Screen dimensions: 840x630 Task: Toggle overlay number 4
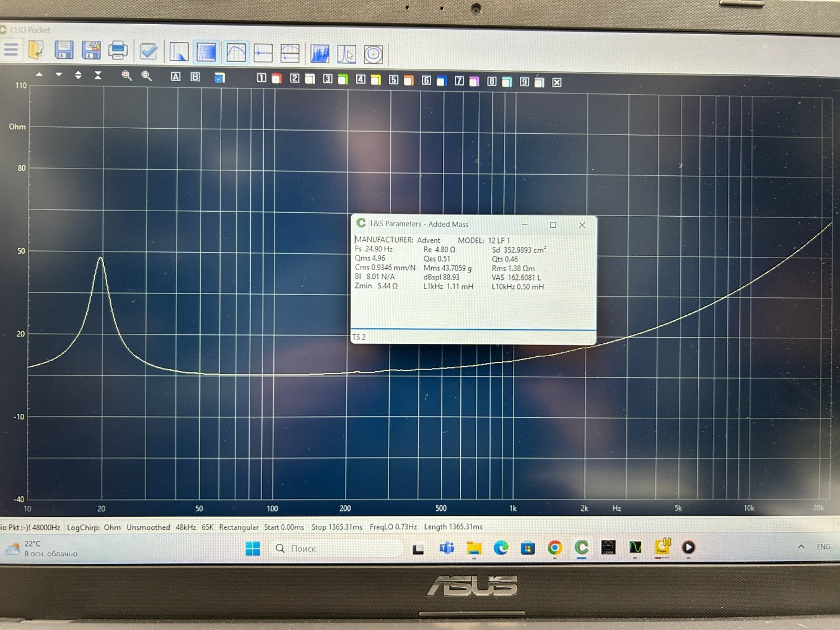(361, 80)
